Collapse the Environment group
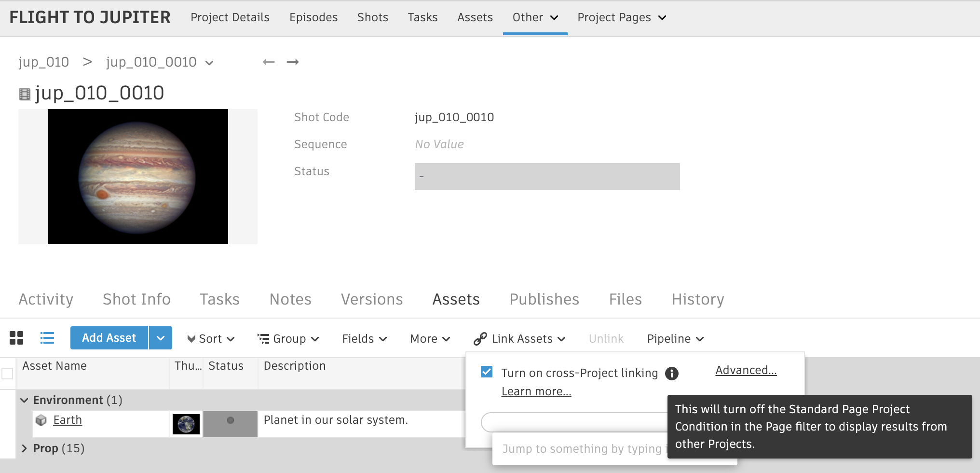Image resolution: width=980 pixels, height=473 pixels. click(24, 400)
